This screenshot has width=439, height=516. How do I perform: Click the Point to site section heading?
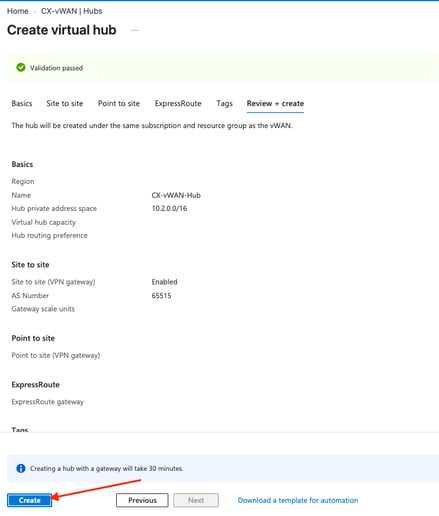[x=33, y=338]
